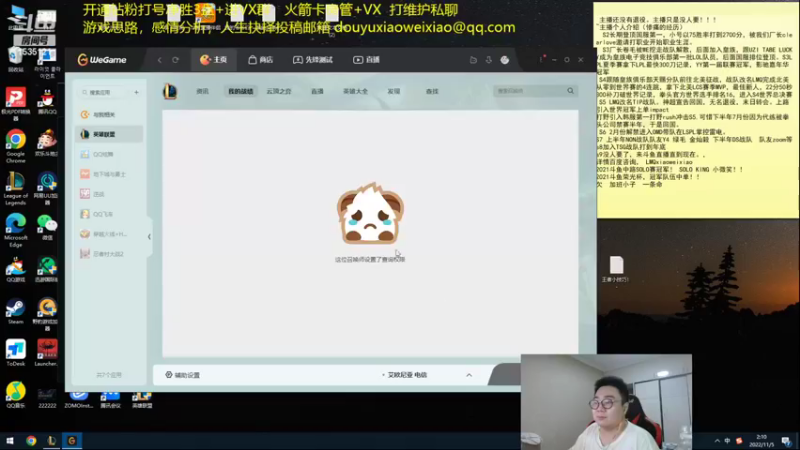Open Steam desktop icon
Image resolution: width=800 pixels, height=450 pixels.
click(x=15, y=311)
